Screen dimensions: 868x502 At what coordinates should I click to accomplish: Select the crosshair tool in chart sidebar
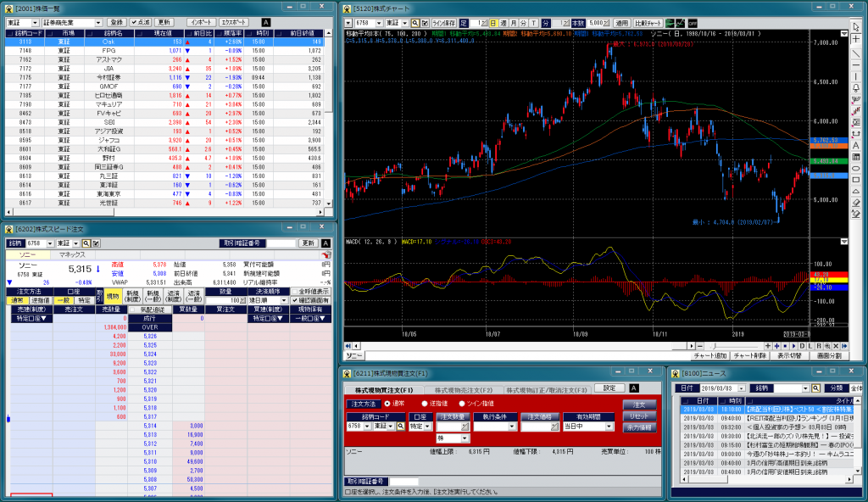[x=856, y=39]
